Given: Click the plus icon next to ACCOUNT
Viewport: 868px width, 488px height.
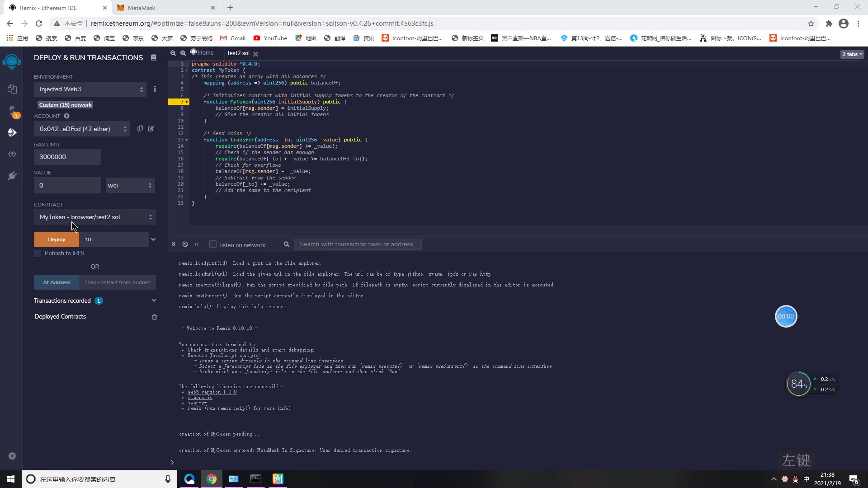Looking at the screenshot, I should (66, 116).
